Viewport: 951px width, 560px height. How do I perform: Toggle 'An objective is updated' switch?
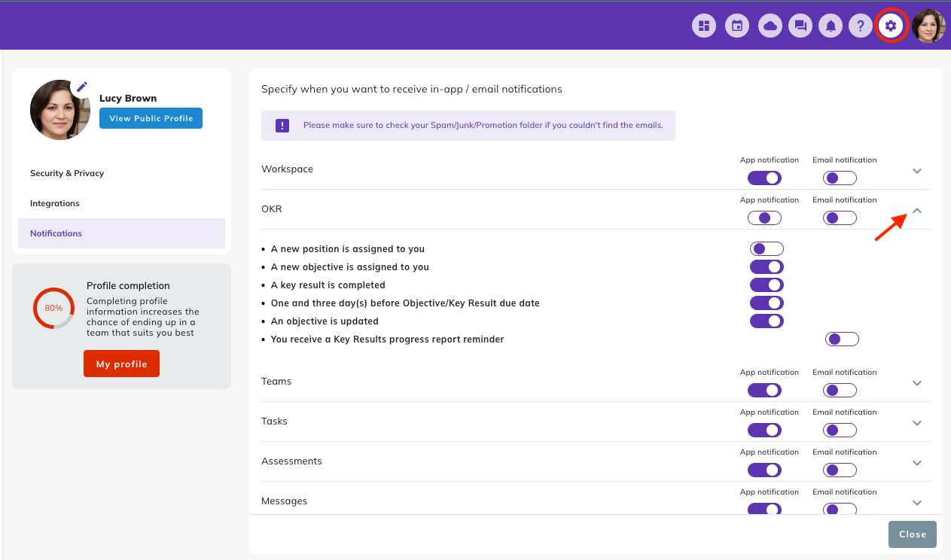(x=767, y=321)
